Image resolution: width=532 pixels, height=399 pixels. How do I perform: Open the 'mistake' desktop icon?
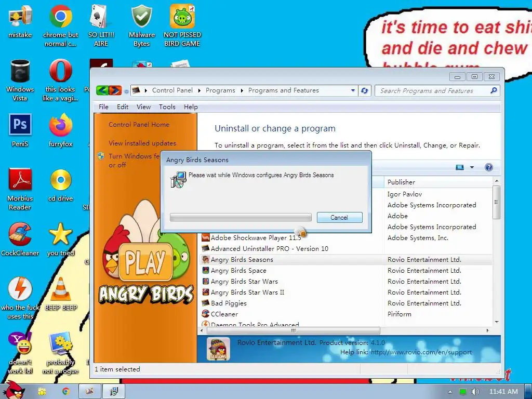(x=20, y=21)
